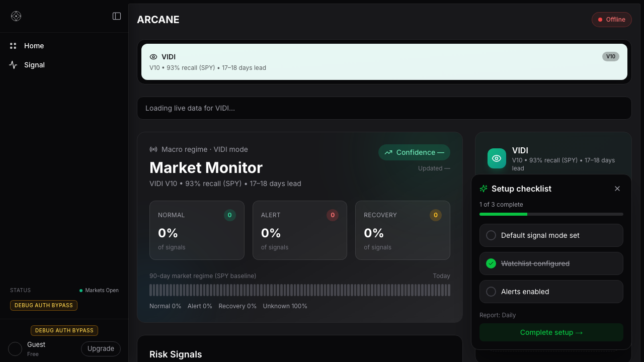Click the sparkle icon beside Setup checklist
Viewport: 644px width, 362px height.
[483, 189]
